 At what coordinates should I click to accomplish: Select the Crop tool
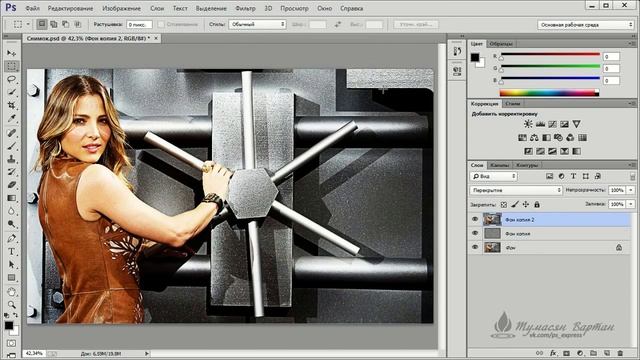[x=11, y=105]
